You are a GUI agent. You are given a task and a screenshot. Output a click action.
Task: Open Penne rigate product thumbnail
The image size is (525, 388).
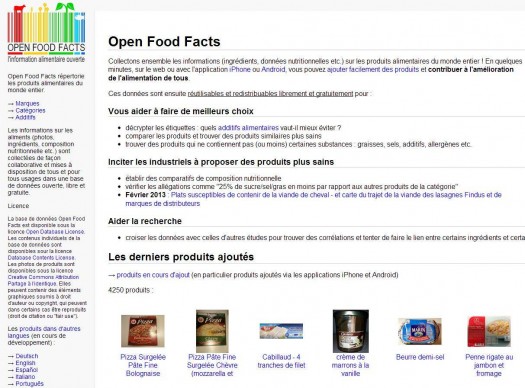pyautogui.click(x=489, y=331)
